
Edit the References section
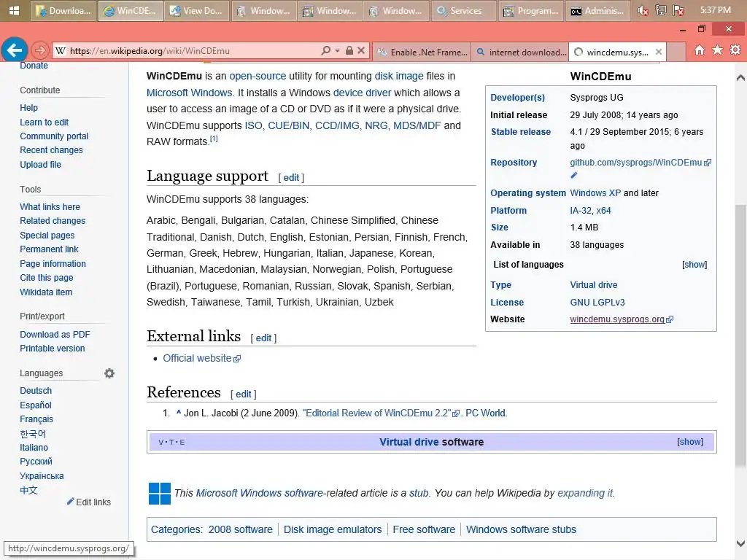pos(244,394)
